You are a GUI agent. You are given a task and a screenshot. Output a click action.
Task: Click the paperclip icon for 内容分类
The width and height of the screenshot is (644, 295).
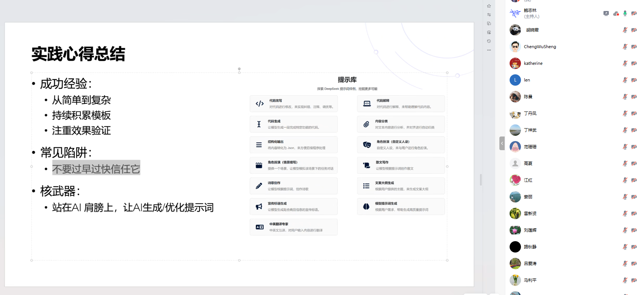coord(366,124)
